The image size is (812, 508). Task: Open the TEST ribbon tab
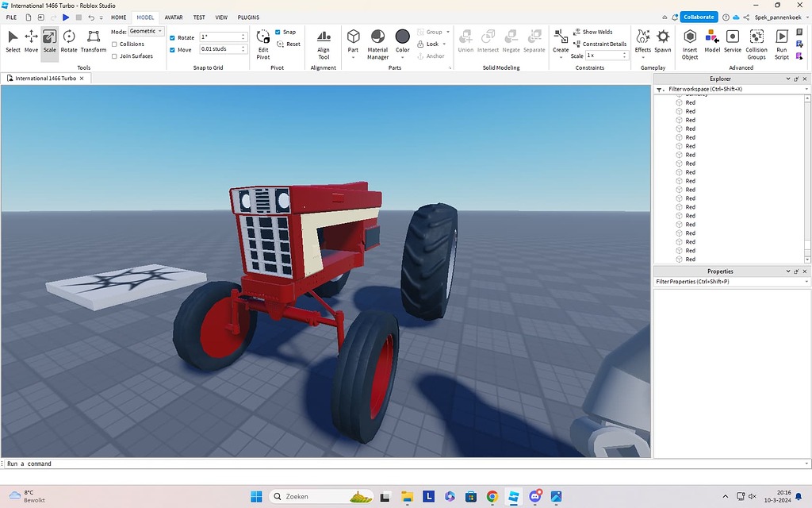click(198, 17)
